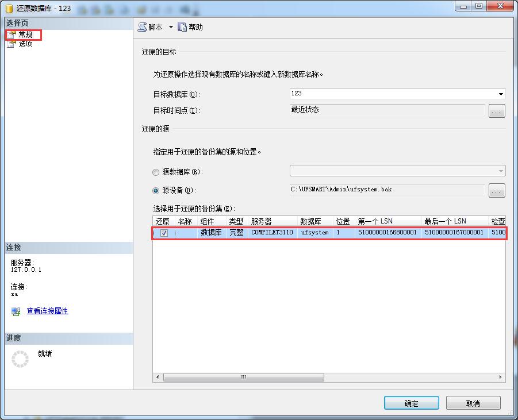518x420 pixels.
Task: Browse for source device backup file
Action: [497, 191]
